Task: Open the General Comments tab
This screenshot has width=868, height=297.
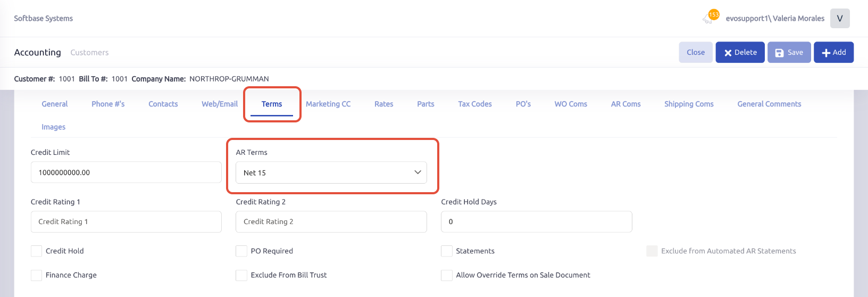Action: tap(769, 104)
